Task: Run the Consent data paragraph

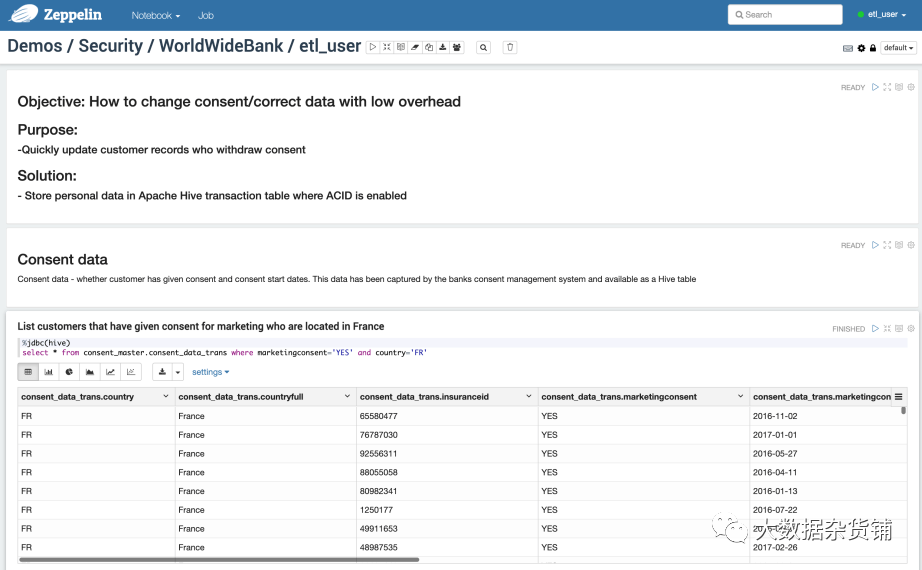Action: click(x=875, y=245)
